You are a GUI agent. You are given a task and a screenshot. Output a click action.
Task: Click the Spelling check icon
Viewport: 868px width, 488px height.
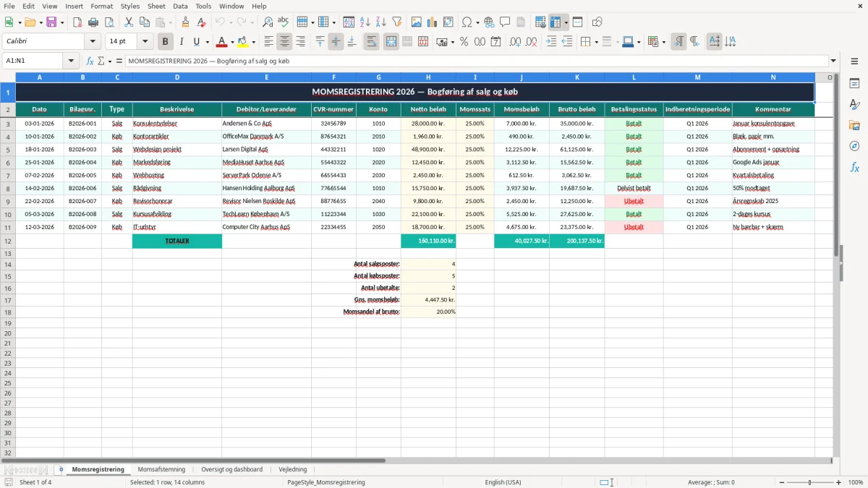pyautogui.click(x=284, y=22)
